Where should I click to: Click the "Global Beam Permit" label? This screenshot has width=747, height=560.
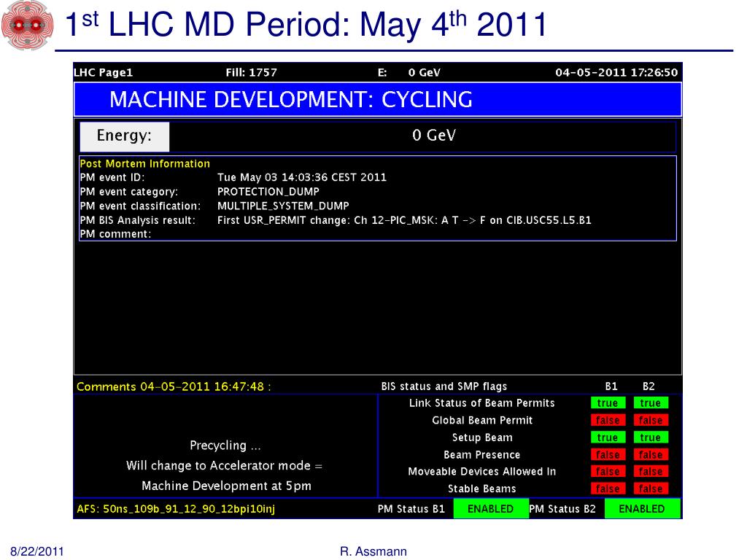pos(482,421)
